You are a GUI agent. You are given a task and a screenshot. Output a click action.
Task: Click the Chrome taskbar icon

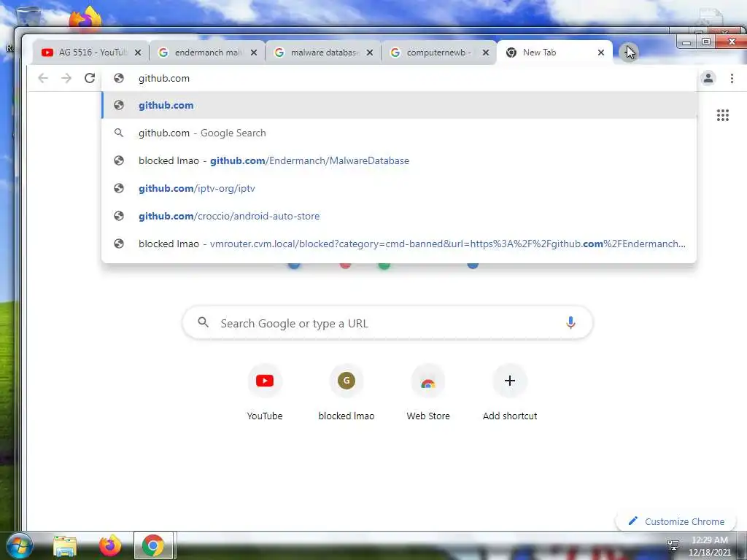153,545
